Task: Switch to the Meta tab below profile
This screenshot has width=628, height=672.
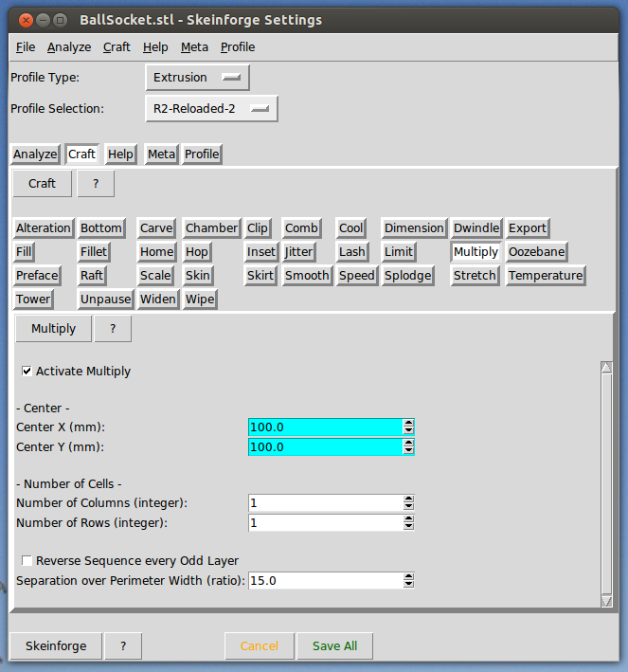Action: coord(161,154)
